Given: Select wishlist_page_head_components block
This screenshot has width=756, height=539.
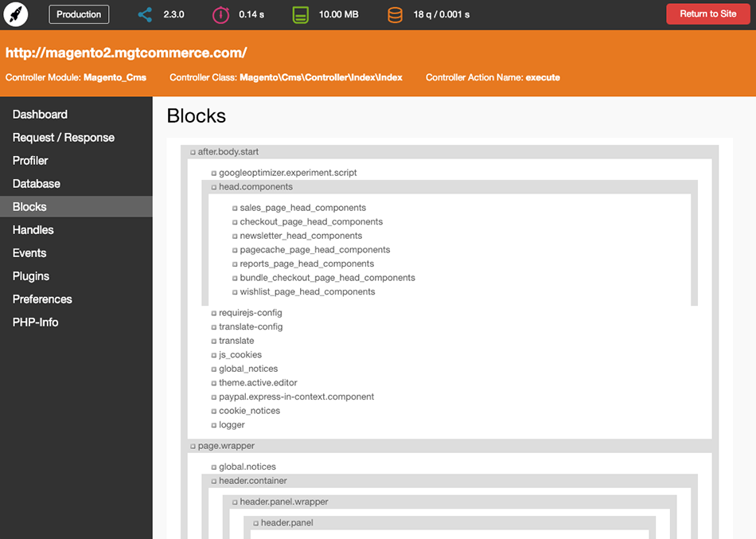Looking at the screenshot, I should (x=308, y=291).
